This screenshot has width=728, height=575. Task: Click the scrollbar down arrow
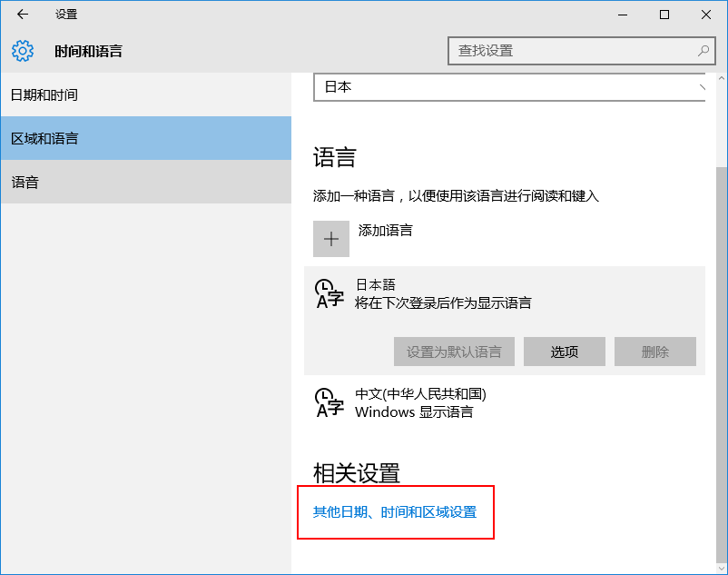click(x=721, y=568)
